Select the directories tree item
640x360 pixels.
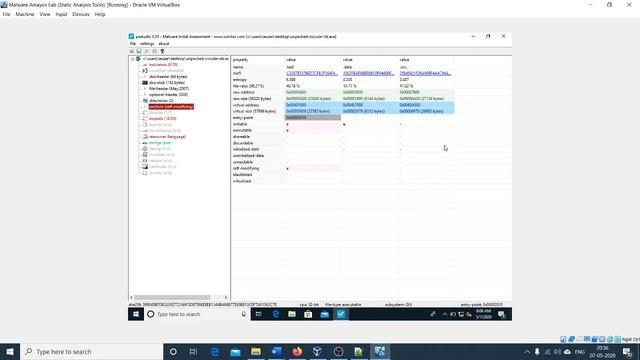click(161, 101)
